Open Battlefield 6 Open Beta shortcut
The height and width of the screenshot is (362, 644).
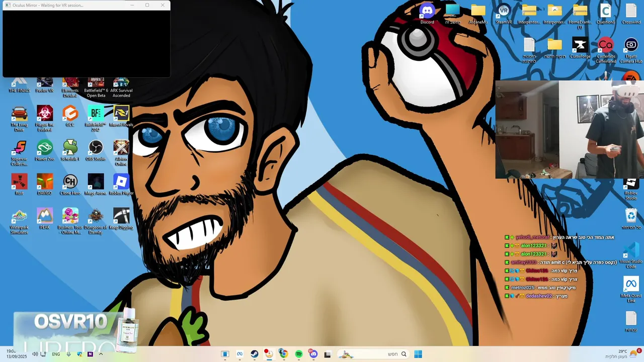click(x=96, y=87)
